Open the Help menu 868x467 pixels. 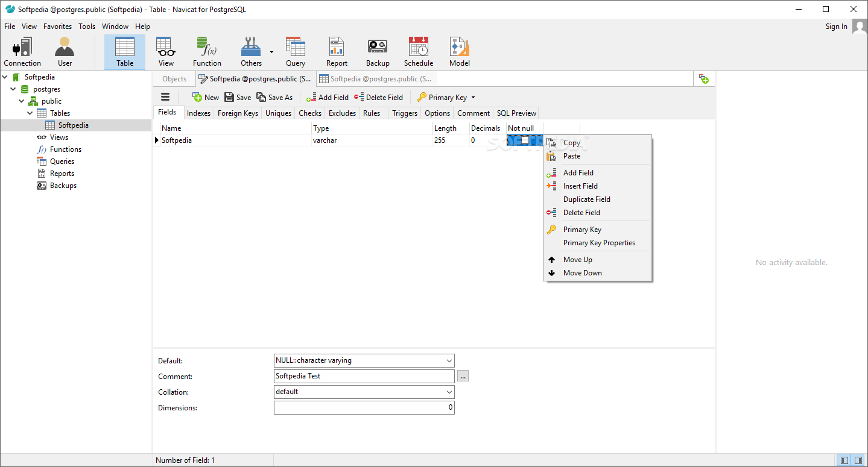click(x=142, y=27)
